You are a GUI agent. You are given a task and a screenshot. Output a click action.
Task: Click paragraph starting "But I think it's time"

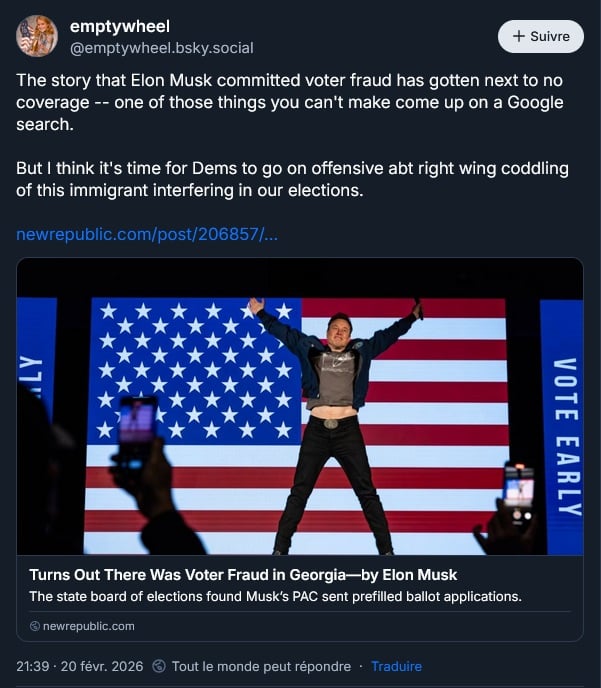pos(292,177)
